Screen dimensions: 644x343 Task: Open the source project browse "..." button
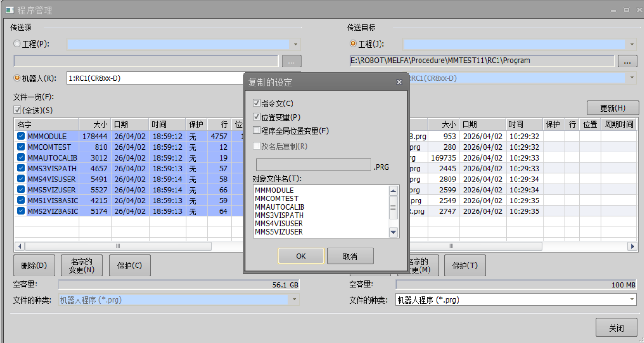tap(291, 60)
